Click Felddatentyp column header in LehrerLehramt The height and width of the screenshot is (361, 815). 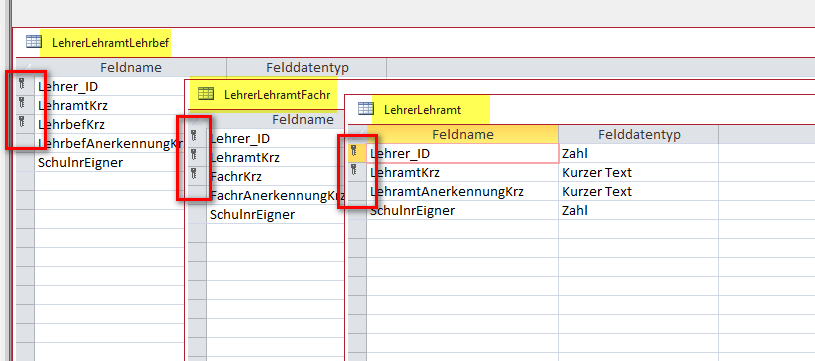tap(639, 135)
